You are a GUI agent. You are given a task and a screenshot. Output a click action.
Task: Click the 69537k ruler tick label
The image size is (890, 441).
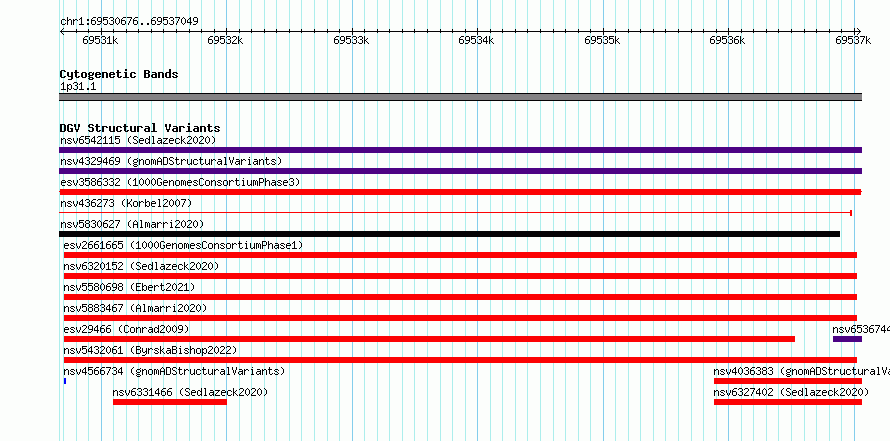coord(853,40)
